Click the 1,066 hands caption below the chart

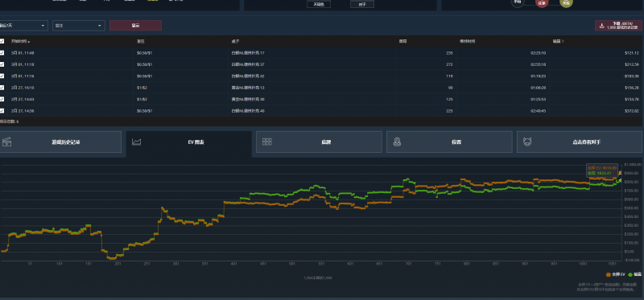(318, 277)
